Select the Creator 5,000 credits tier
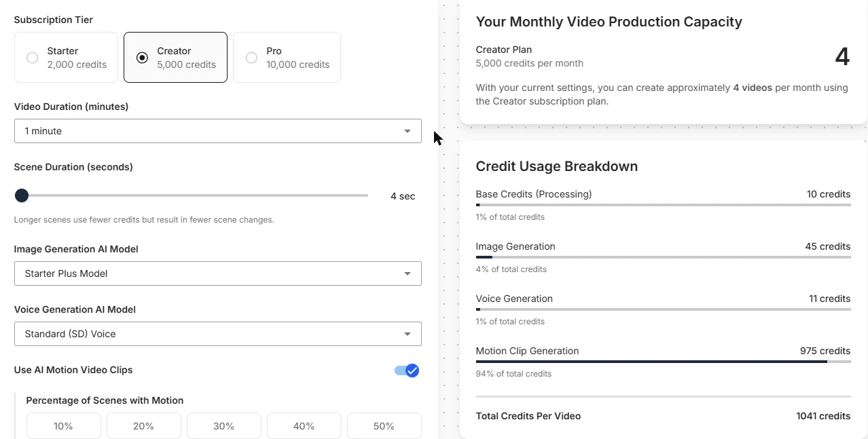 [175, 58]
